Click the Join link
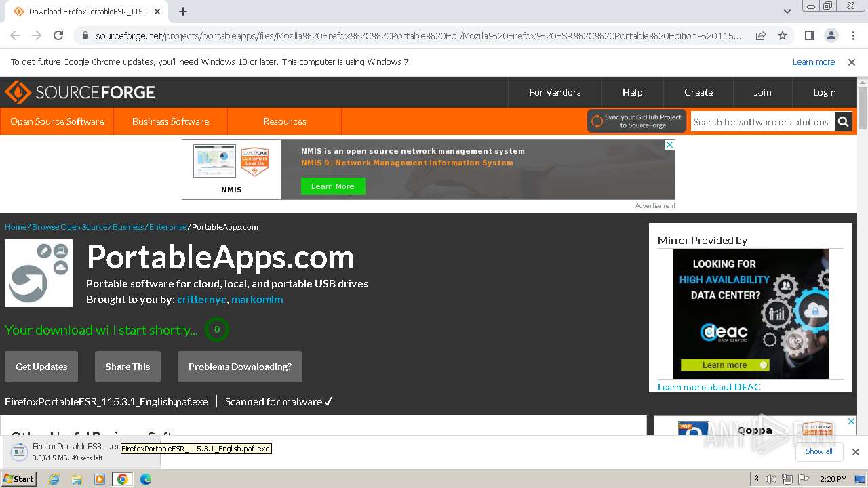 pos(762,92)
